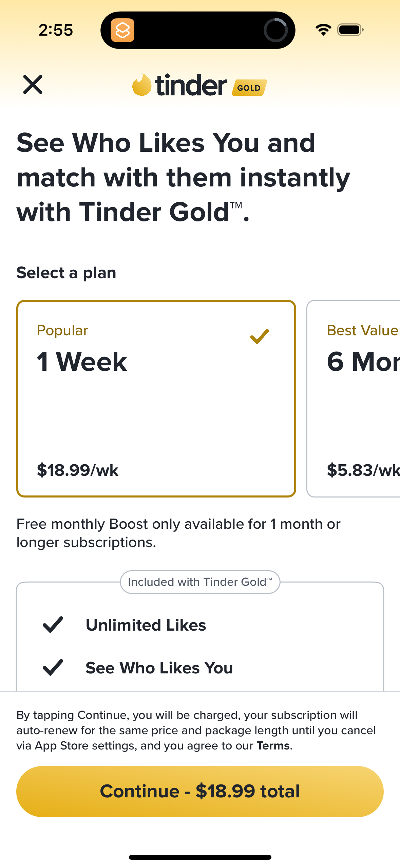Tap the Tinder flame logo icon

pyautogui.click(x=141, y=85)
